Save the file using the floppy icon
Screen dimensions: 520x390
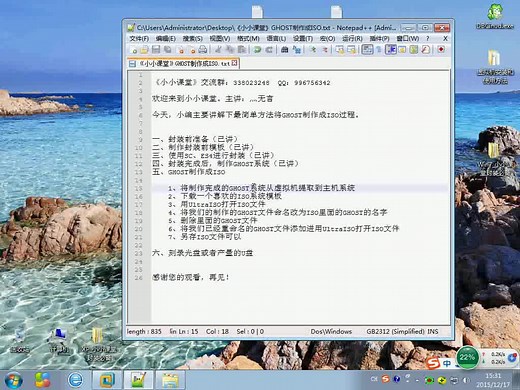pyautogui.click(x=156, y=50)
